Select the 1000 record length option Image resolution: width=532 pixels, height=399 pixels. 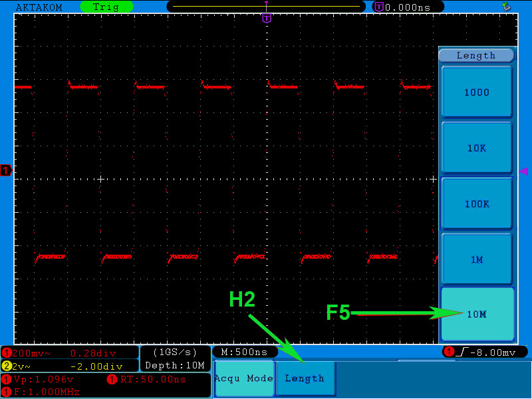(x=477, y=92)
